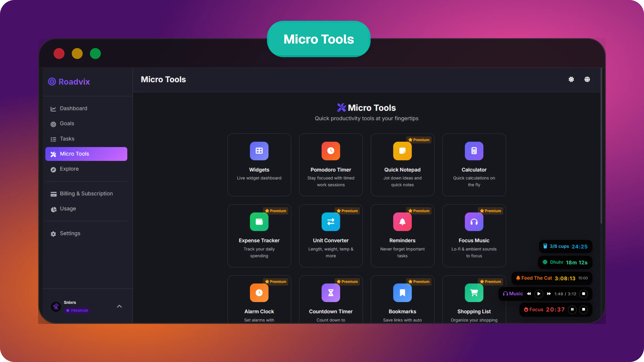Open the Expense Tracker wallet icon
This screenshot has width=644, height=362.
click(x=259, y=222)
